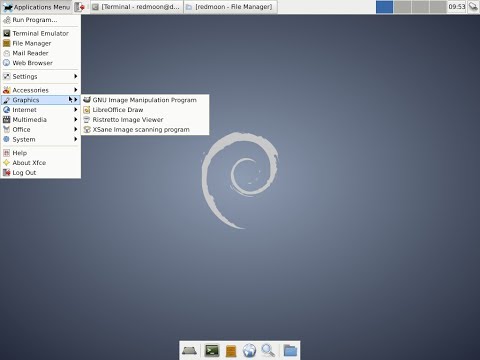The height and width of the screenshot is (360, 480).
Task: Launch GNU Image Manipulation Program
Action: click(145, 100)
